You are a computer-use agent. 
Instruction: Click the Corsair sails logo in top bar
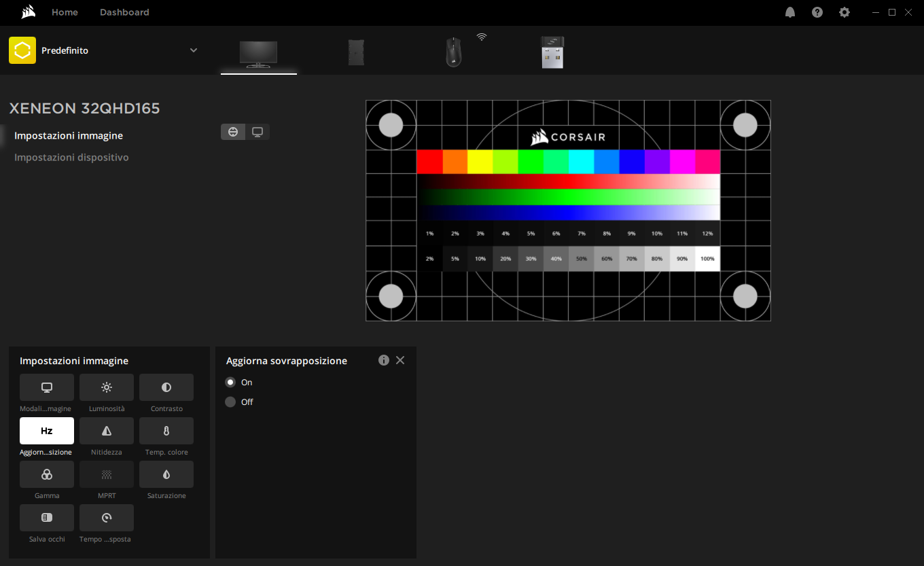click(28, 12)
